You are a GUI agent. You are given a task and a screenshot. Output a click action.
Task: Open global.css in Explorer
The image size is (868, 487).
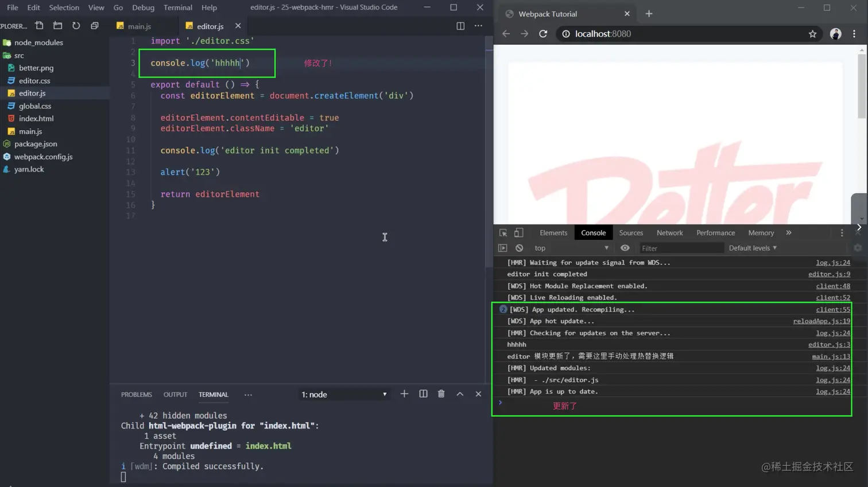35,106
